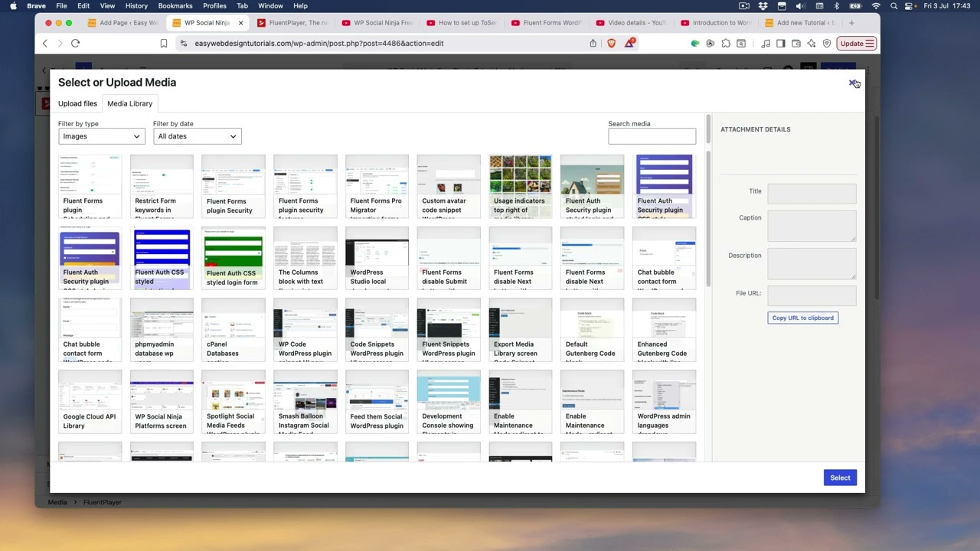Select the WP Social Ninja Platforms screen thumbnail
980x551 pixels.
point(162,402)
